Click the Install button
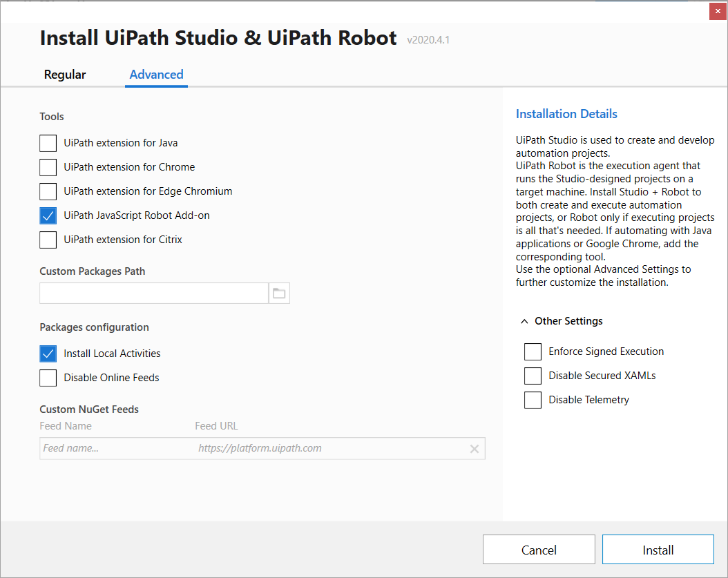 pos(658,550)
